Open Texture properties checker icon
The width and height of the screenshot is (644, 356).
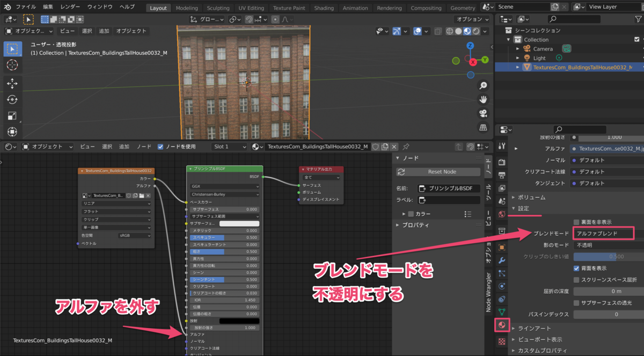(x=502, y=341)
